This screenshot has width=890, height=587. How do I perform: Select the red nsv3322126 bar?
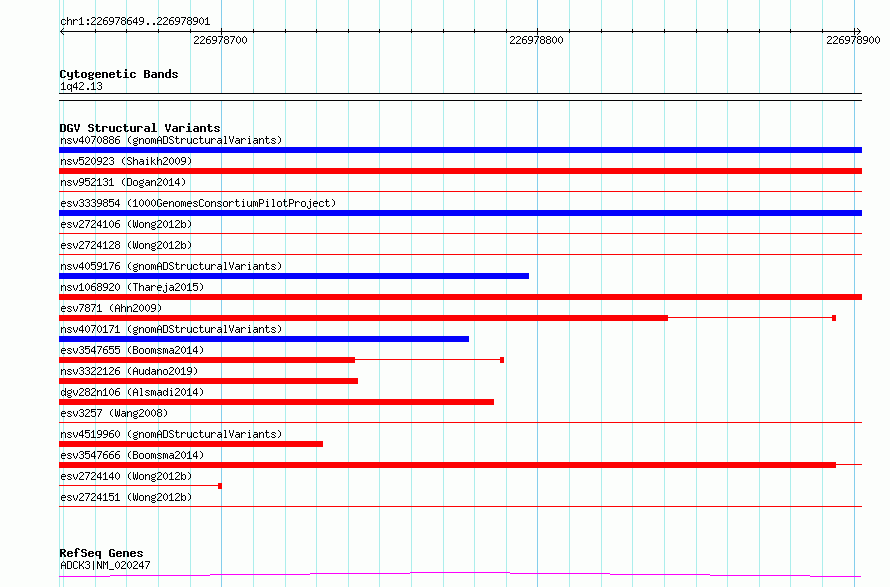point(208,381)
